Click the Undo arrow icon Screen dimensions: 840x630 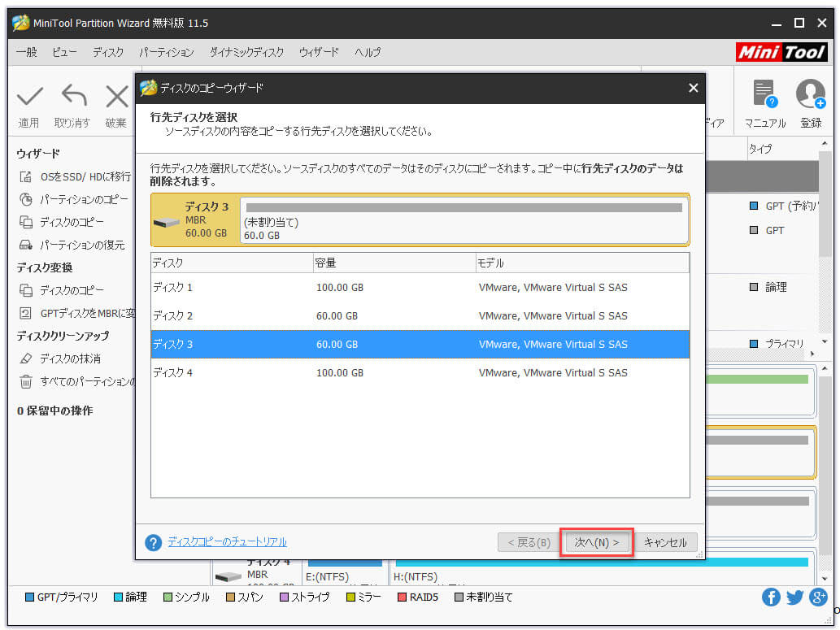coord(73,95)
